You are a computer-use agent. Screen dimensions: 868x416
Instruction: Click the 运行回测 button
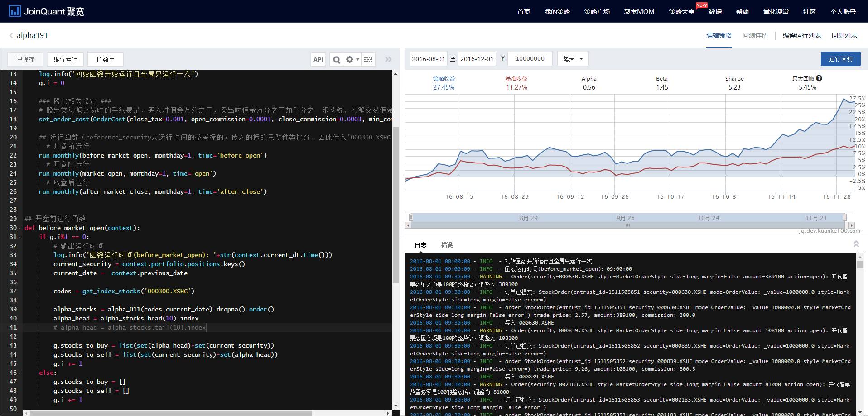click(x=840, y=59)
